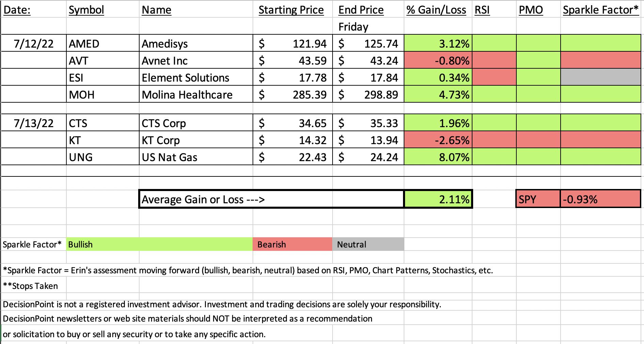Select the **Stops Taken note cell
The width and height of the screenshot is (644, 344).
point(31,286)
